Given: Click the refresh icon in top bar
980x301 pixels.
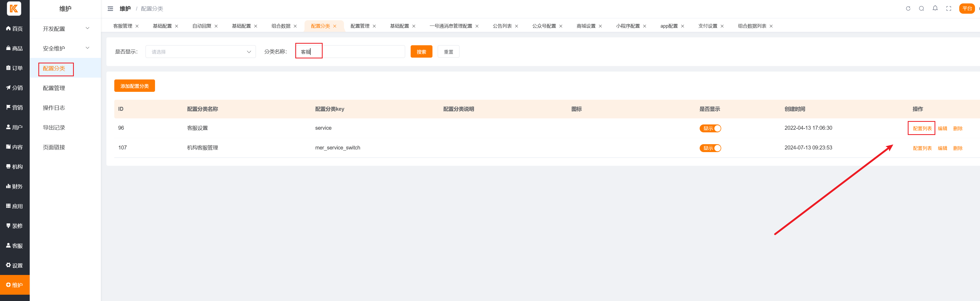Looking at the screenshot, I should (908, 8).
